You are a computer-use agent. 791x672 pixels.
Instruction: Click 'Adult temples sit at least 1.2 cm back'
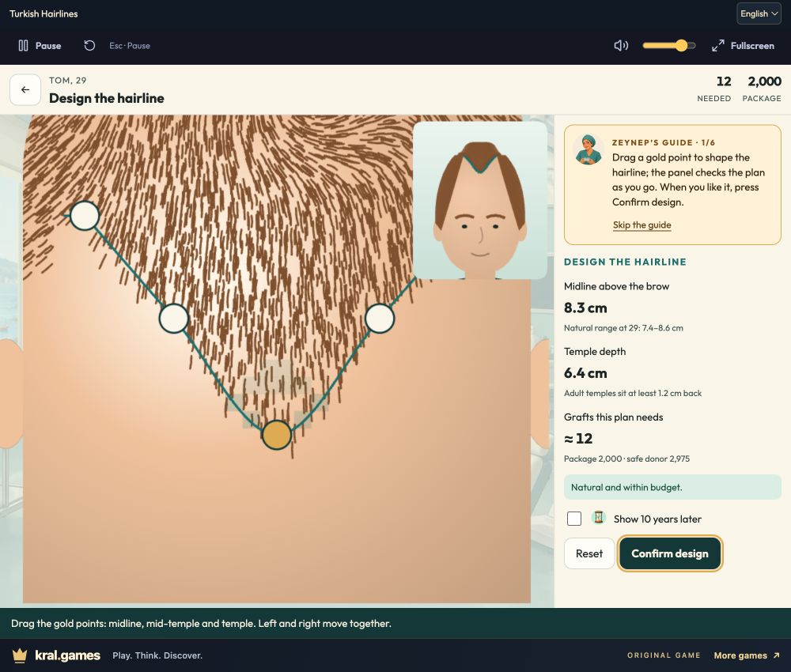click(633, 393)
